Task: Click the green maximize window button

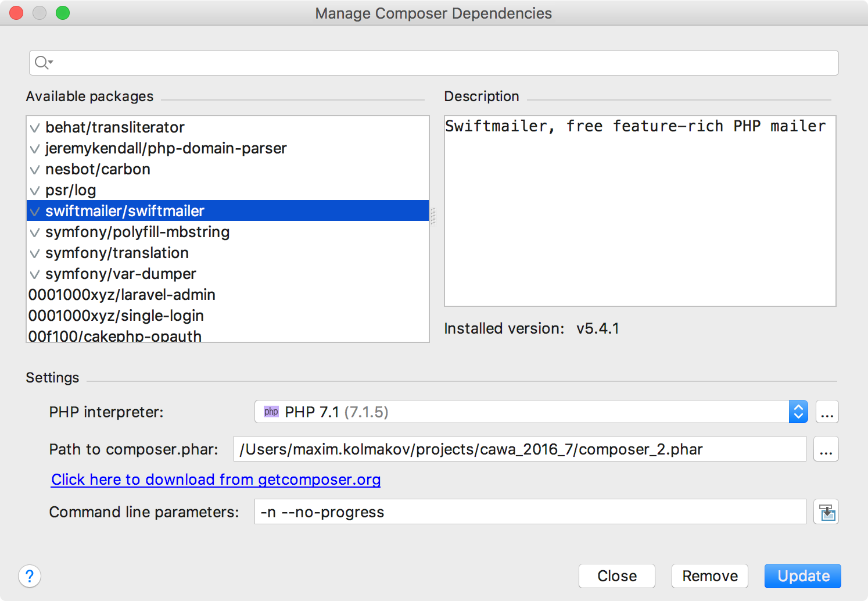Action: [63, 13]
